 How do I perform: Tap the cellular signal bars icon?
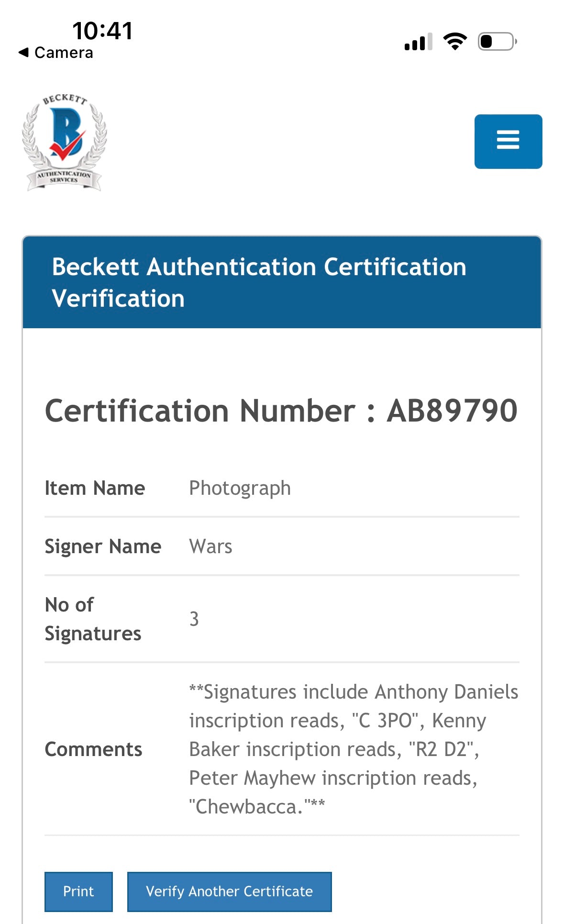coord(418,42)
